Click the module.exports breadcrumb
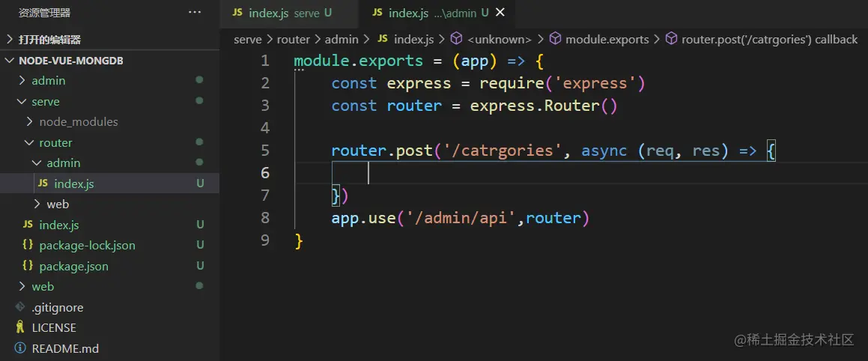The height and width of the screenshot is (361, 868). [607, 39]
